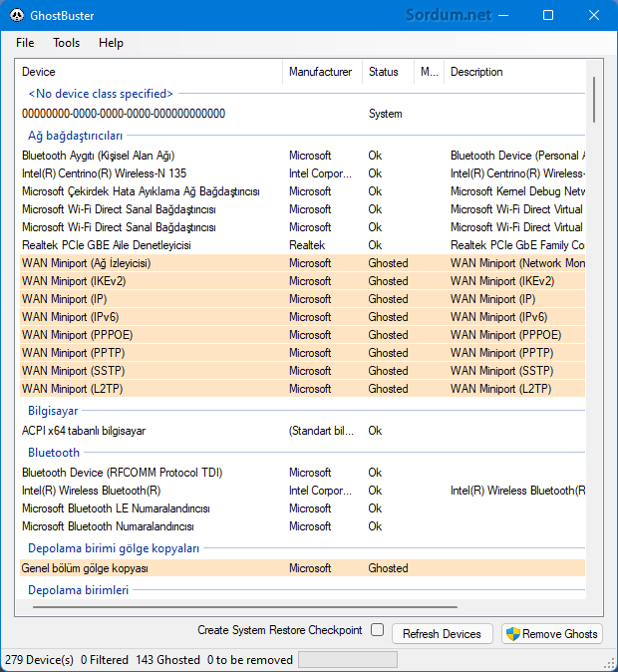Click the shield icon on Remove Ghosts
This screenshot has width=618, height=672.
coord(513,633)
